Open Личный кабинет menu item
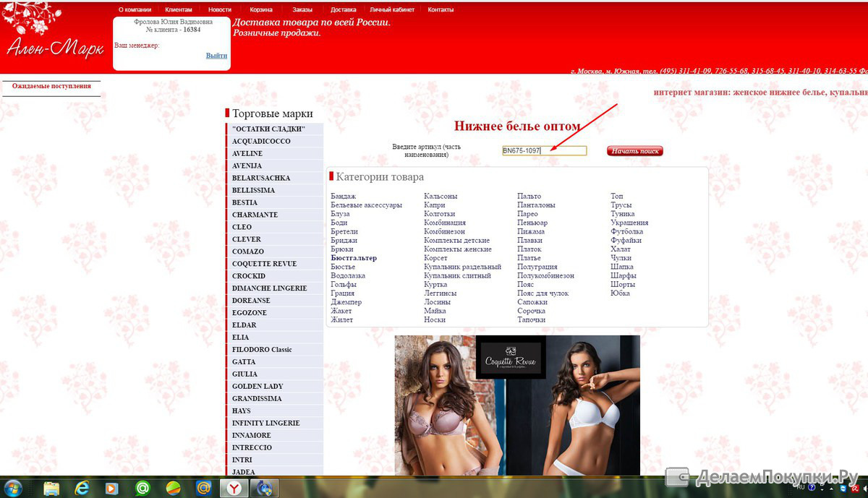Screen dimensions: 868x498 (391, 9)
